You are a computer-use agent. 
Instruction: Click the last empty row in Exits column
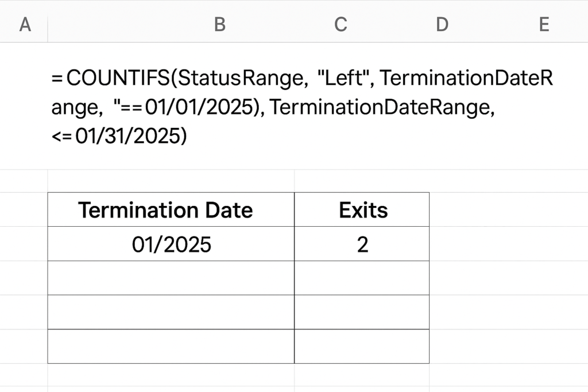(362, 346)
